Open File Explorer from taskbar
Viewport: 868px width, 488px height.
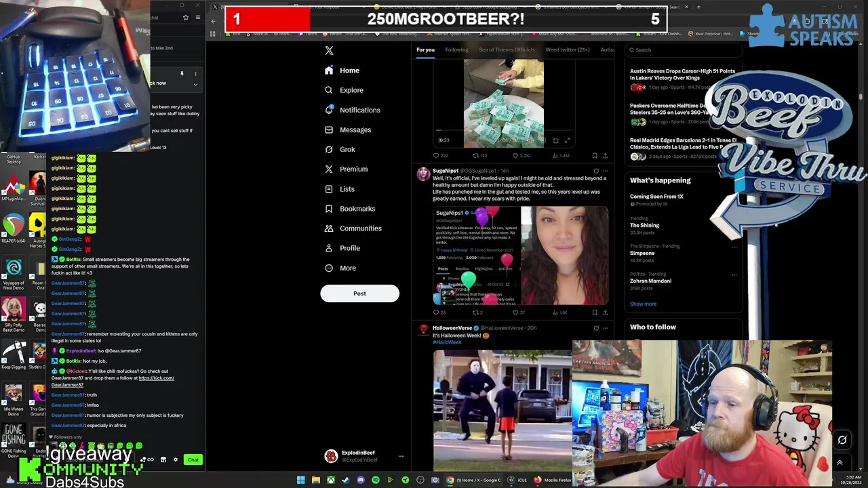(x=315, y=480)
